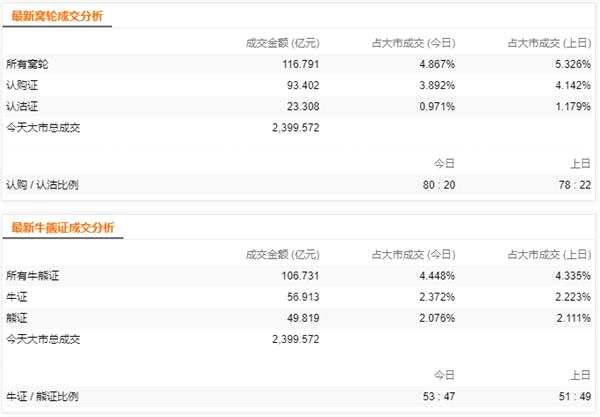Click the 熊证 row label
The width and height of the screenshot is (600, 417).
[16, 317]
